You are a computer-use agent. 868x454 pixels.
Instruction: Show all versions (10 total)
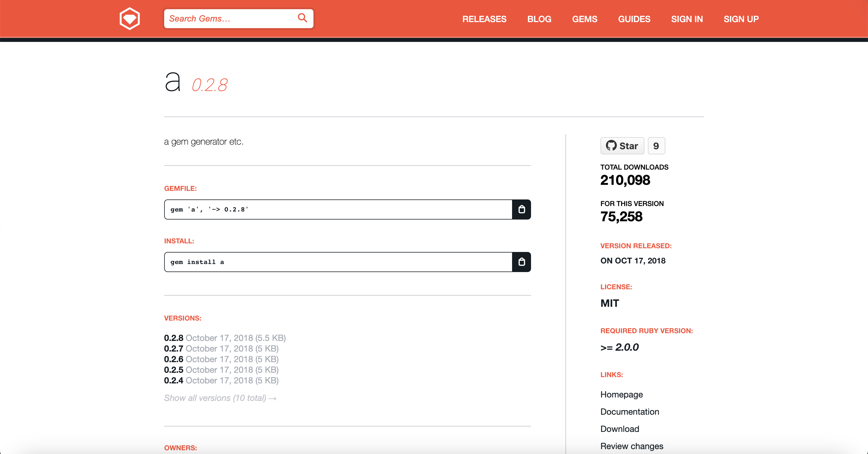pyautogui.click(x=220, y=398)
